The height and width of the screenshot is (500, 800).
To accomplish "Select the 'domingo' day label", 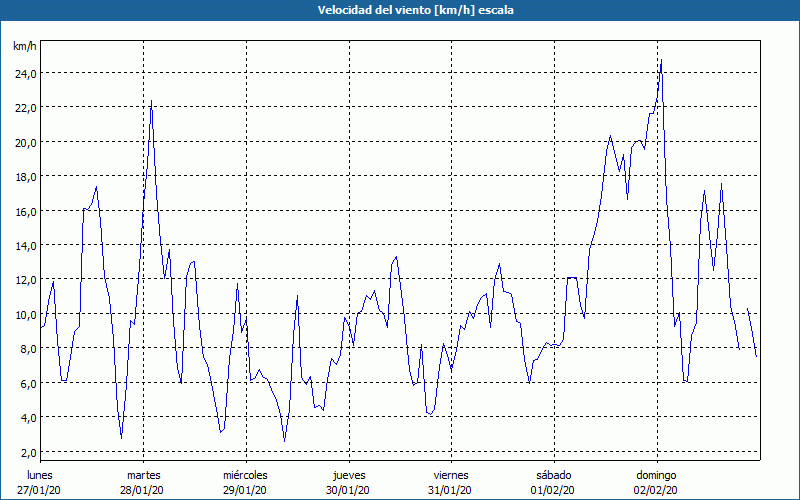I will click(x=656, y=475).
